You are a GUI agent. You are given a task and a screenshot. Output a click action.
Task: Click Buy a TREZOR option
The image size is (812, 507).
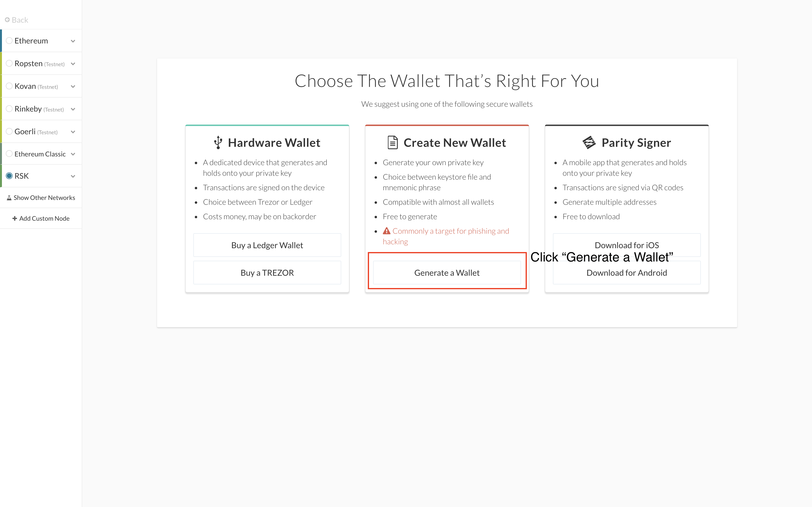tap(267, 272)
